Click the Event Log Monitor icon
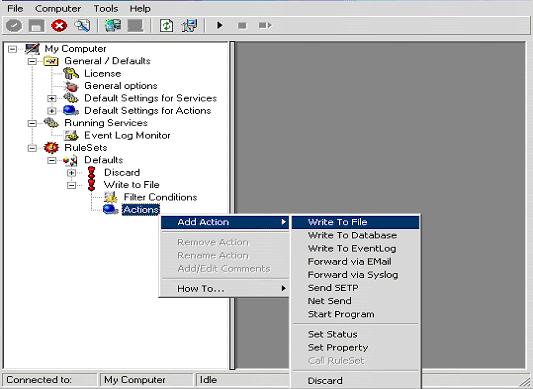Viewport: 533px width, 389px height. coord(71,135)
